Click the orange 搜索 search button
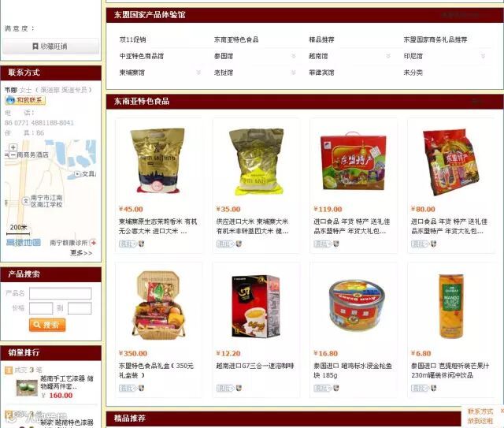Image resolution: width=504 pixels, height=428 pixels. [x=47, y=325]
